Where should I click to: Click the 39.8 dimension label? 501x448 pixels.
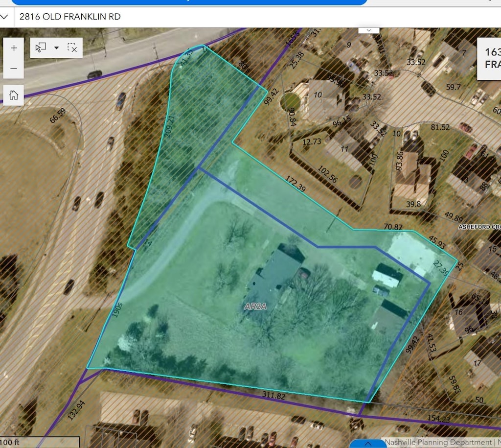(413, 204)
